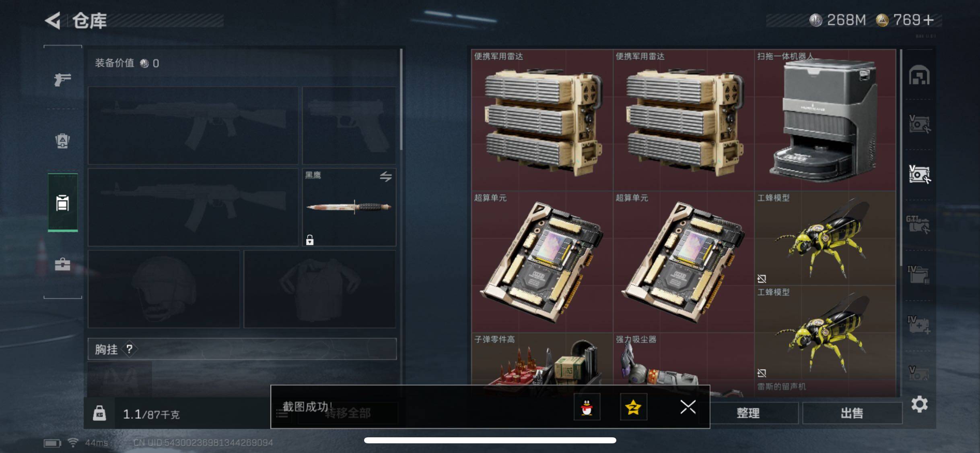Image resolution: width=980 pixels, height=453 pixels.
Task: Select the backpack category icon in sidebar
Action: [x=62, y=141]
